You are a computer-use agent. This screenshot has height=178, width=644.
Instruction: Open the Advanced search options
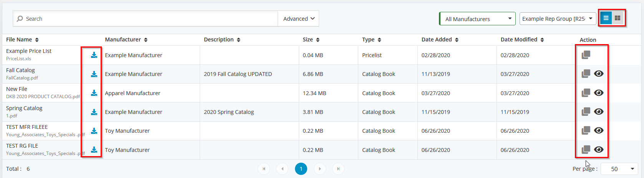point(298,19)
